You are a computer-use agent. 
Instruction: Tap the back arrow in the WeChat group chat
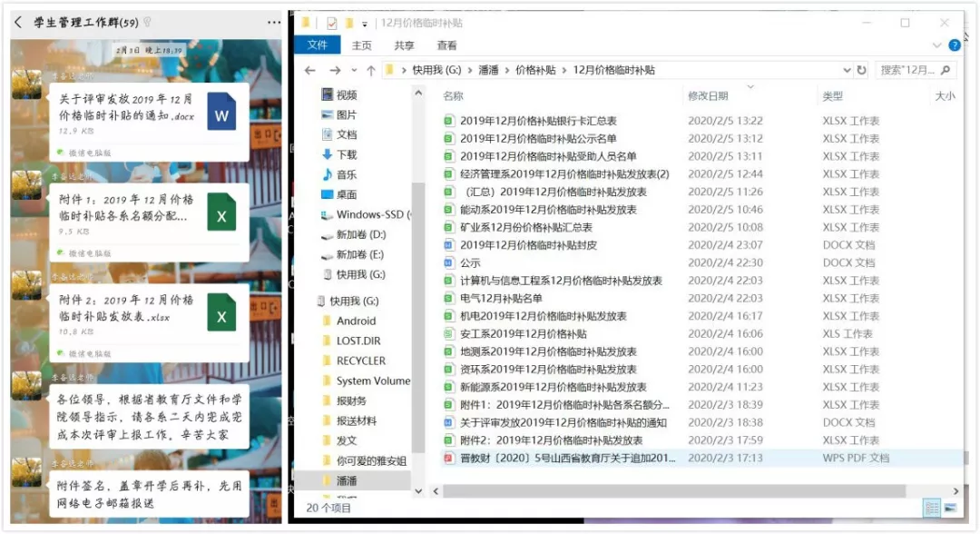point(18,23)
